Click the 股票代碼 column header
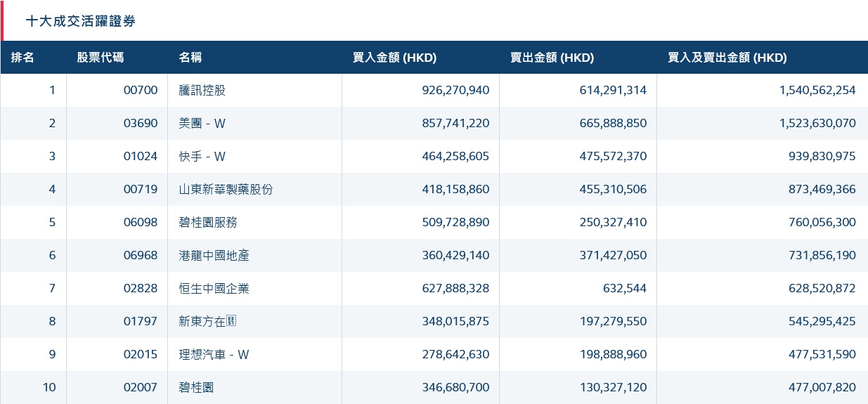 pos(100,58)
